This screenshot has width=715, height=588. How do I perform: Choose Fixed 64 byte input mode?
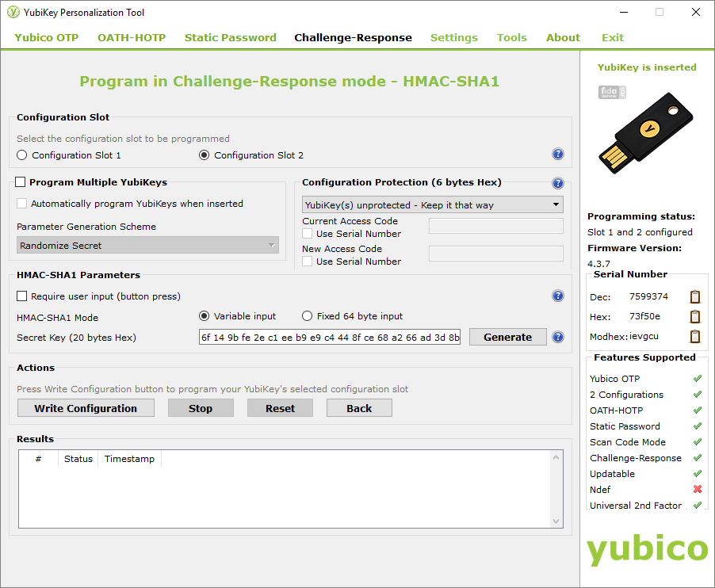pyautogui.click(x=308, y=316)
